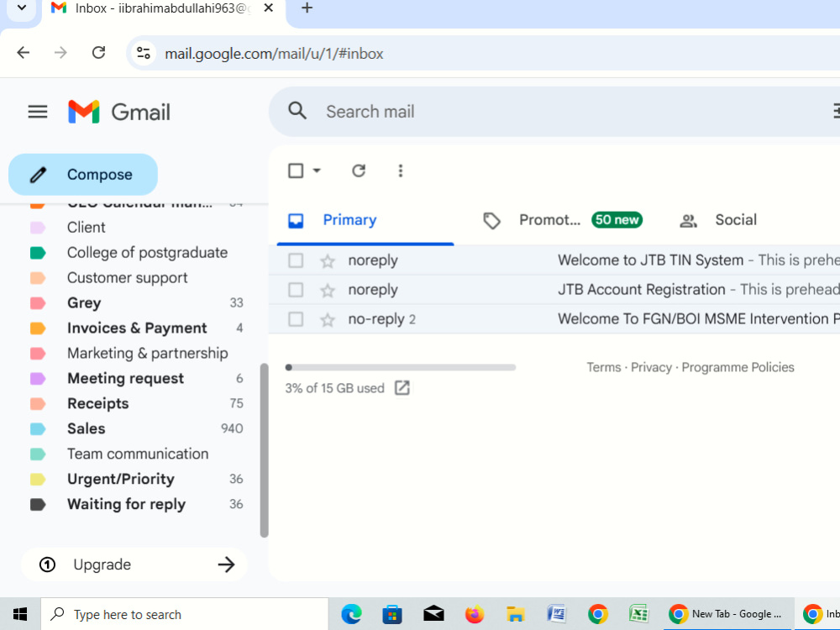
Task: Open the Receipts label
Action: pos(98,404)
